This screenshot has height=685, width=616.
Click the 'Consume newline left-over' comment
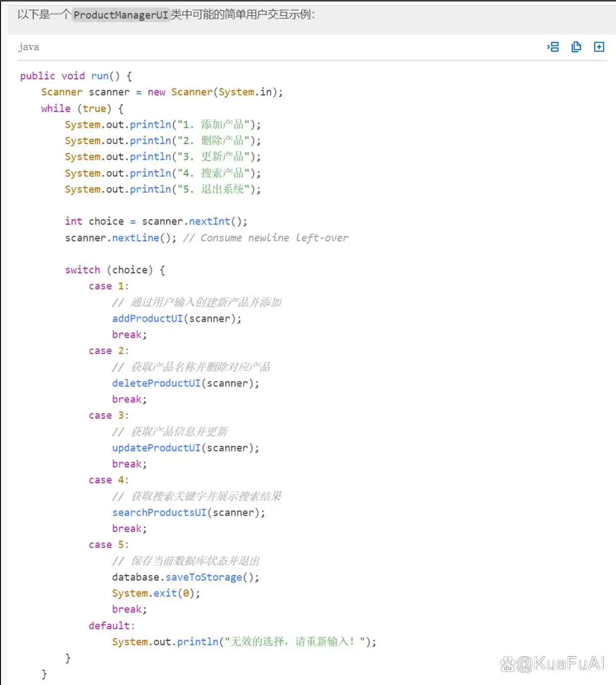click(266, 238)
